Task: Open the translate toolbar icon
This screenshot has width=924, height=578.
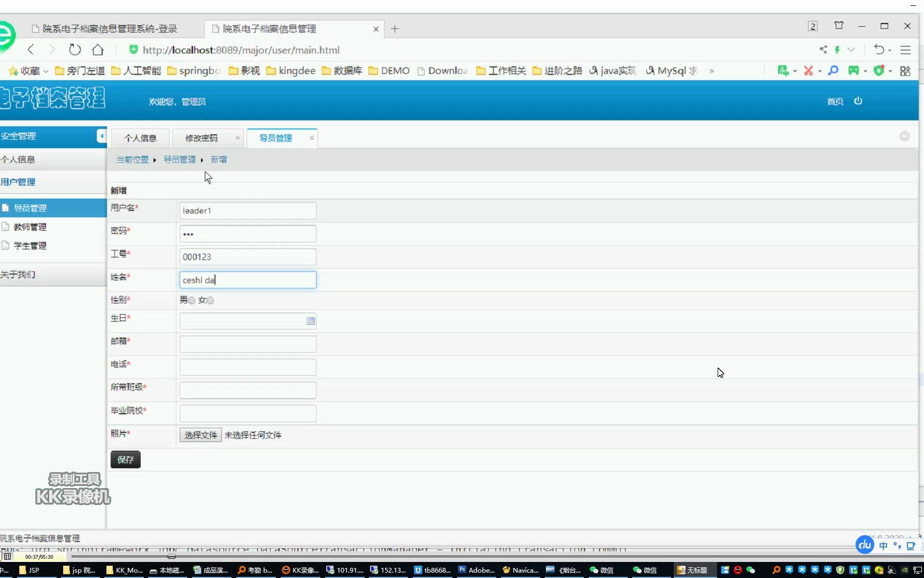Action: tap(783, 71)
